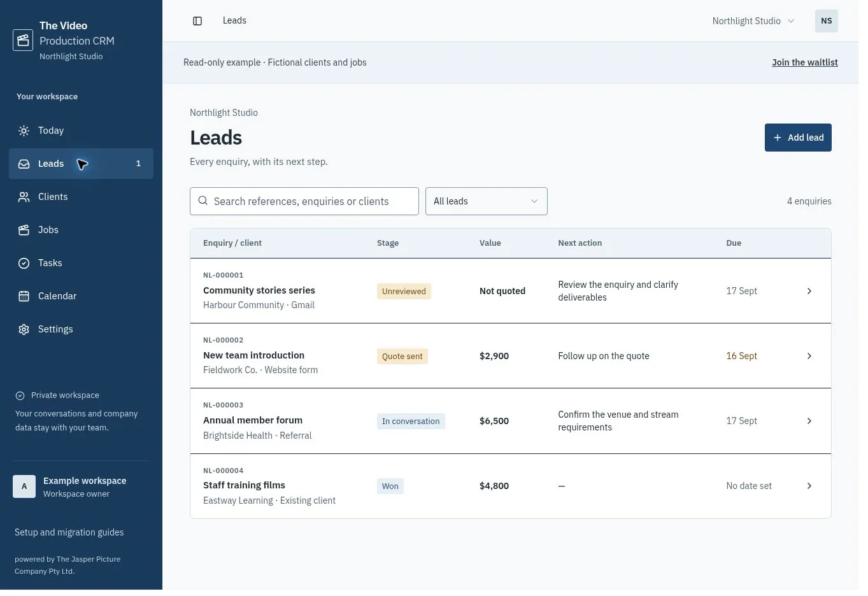Expand the Community stories series row chevron
Image resolution: width=868 pixels, height=596 pixels.
[809, 291]
